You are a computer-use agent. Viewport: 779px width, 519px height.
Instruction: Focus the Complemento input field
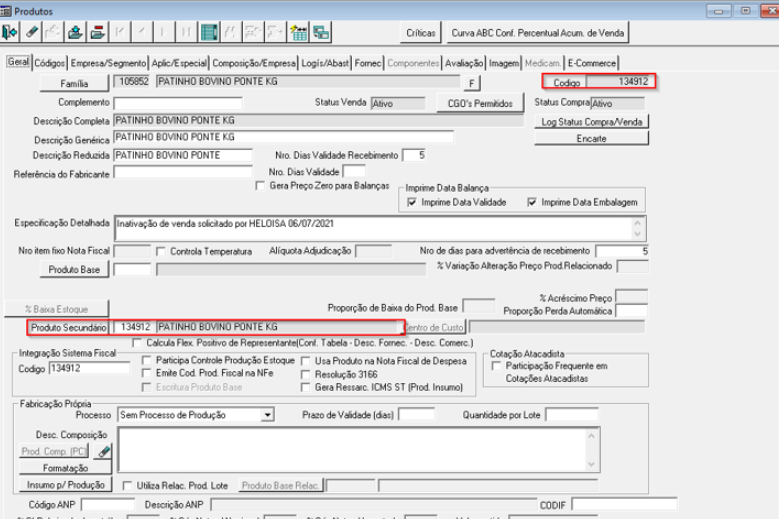[x=178, y=103]
